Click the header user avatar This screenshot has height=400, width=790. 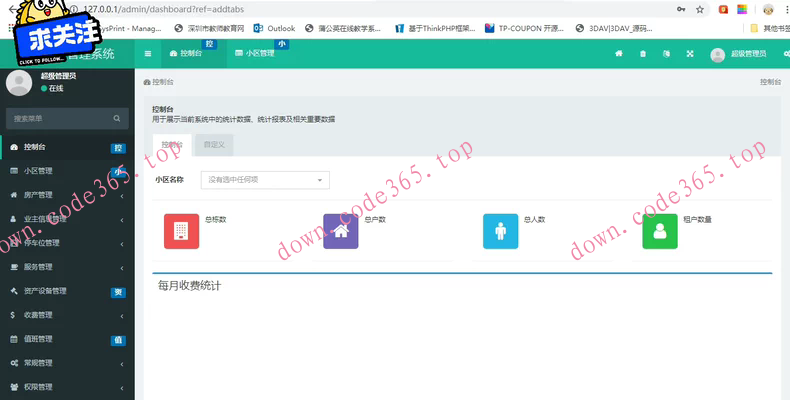click(x=717, y=54)
